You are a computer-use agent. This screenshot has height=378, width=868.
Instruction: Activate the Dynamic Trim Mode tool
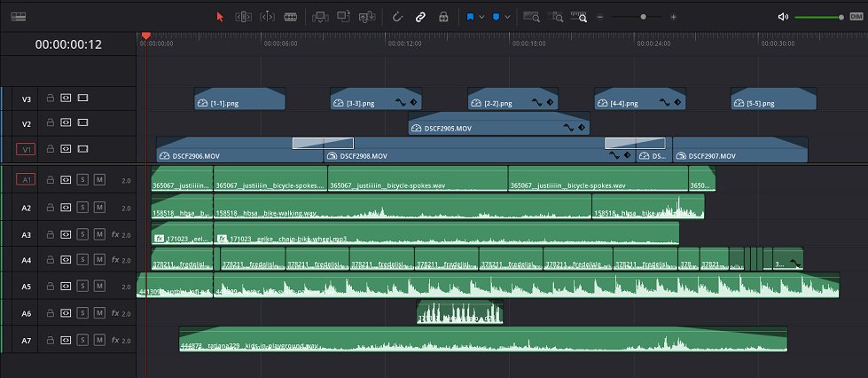(x=268, y=17)
